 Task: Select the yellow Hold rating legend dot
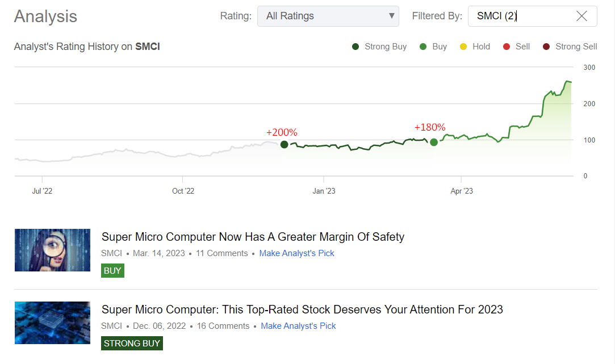point(463,47)
